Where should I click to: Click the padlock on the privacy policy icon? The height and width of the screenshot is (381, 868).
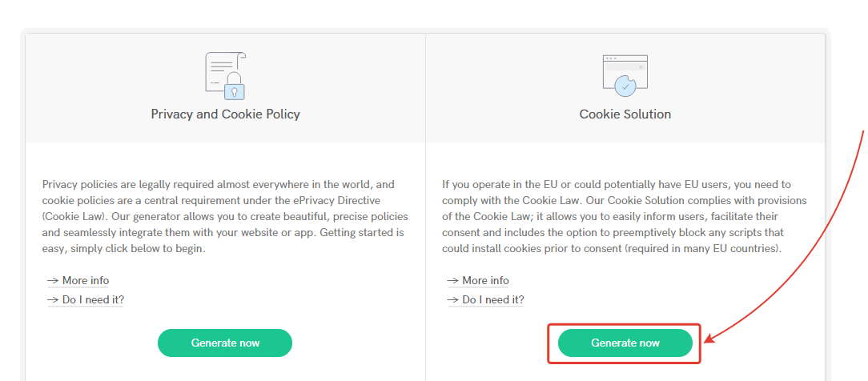coord(235,86)
